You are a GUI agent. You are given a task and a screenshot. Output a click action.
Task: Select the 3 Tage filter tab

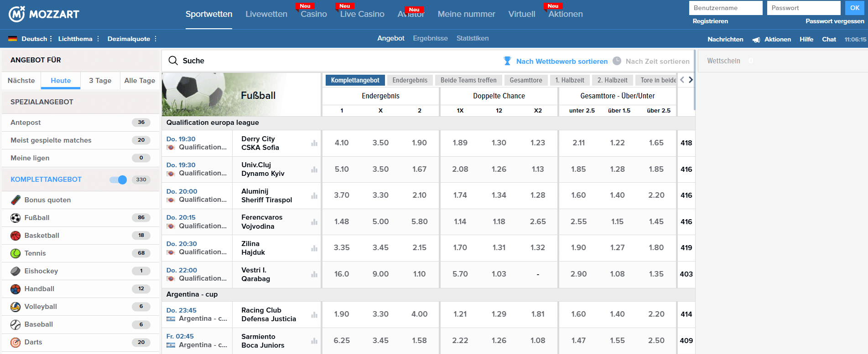pos(100,81)
